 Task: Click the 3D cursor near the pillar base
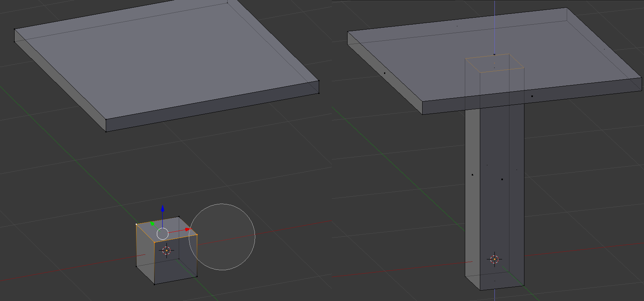pos(494,259)
